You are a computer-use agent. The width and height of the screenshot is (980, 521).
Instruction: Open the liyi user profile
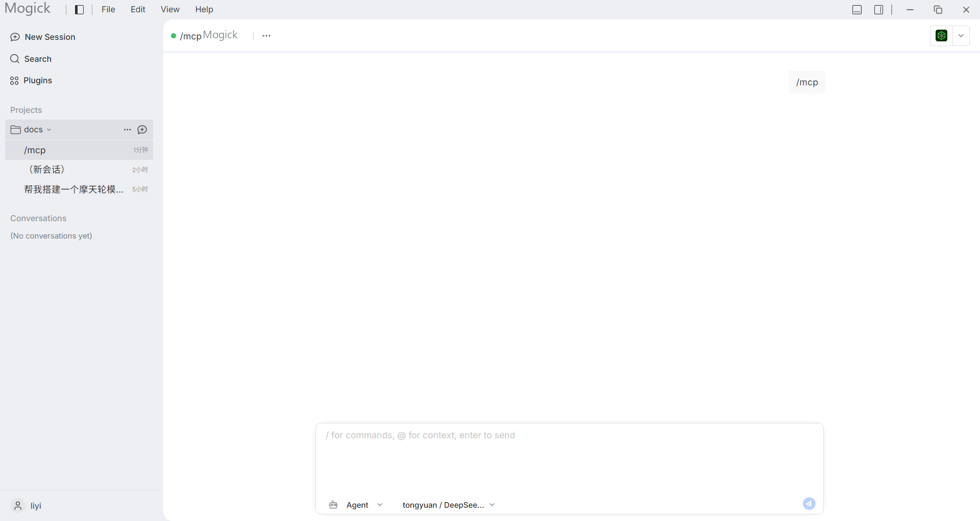27,506
